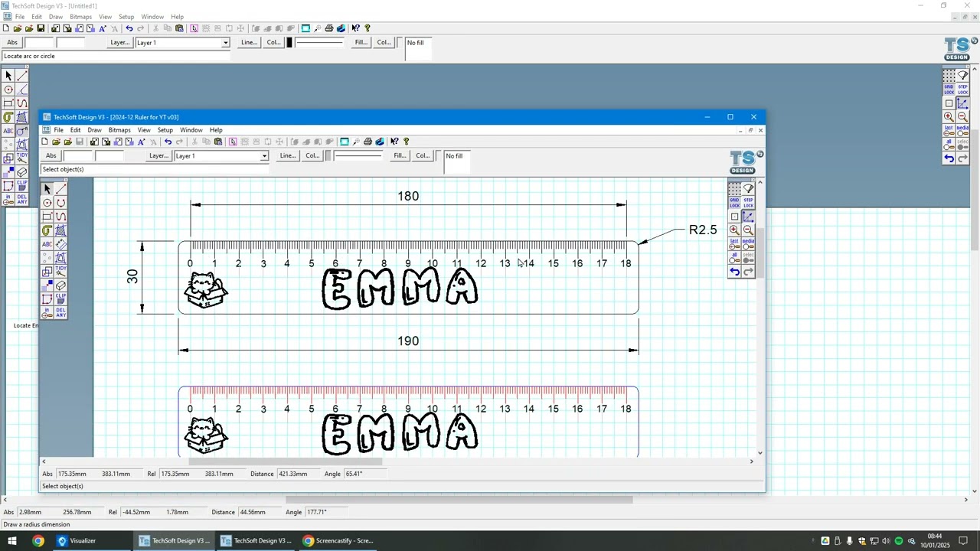
Task: Choose the eraser tool in Ruler window toolbox
Action: 60,285
